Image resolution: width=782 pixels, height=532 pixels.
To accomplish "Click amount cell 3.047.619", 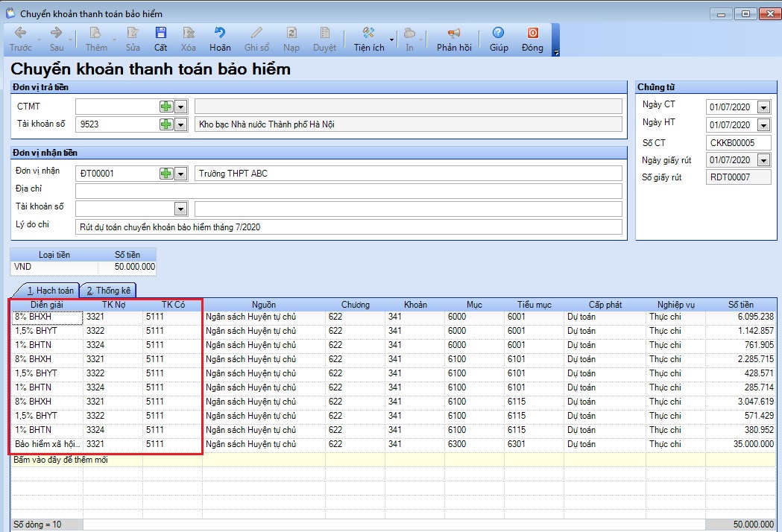I will click(x=740, y=402).
